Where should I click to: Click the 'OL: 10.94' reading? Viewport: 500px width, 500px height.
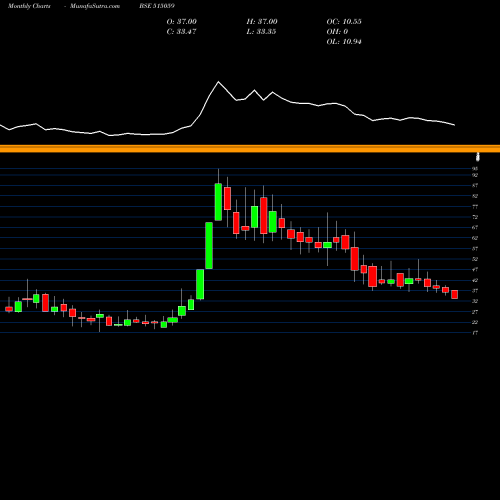click(344, 42)
